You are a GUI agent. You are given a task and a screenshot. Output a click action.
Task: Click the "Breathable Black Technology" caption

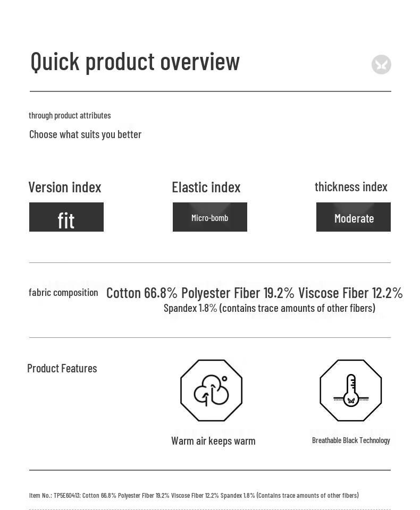pyautogui.click(x=351, y=440)
